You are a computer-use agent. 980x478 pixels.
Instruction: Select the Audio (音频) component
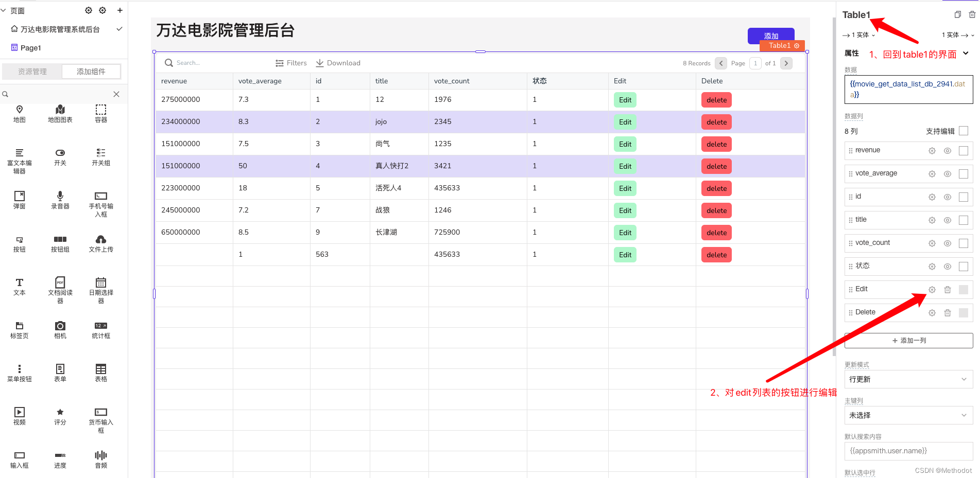[101, 459]
